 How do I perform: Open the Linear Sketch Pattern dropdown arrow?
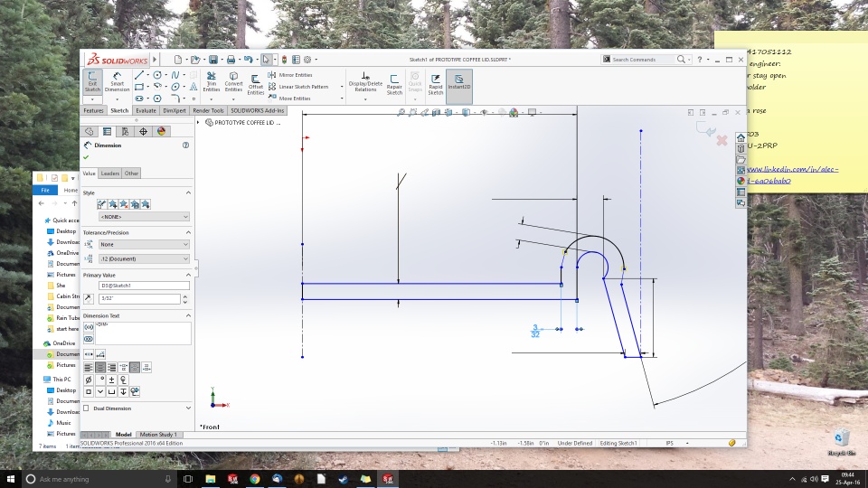[x=342, y=87]
